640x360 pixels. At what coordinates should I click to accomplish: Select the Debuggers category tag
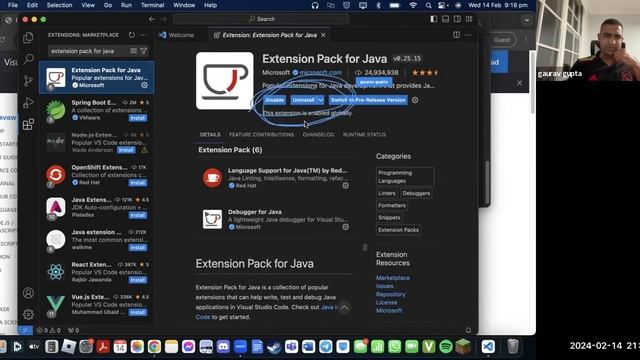(416, 193)
